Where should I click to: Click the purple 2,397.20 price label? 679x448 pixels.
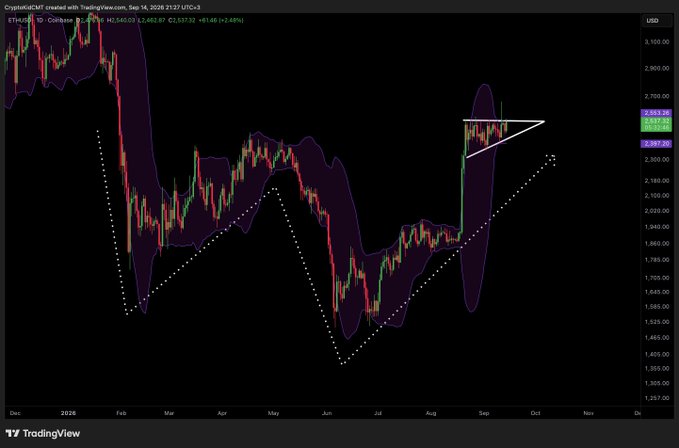click(x=656, y=144)
